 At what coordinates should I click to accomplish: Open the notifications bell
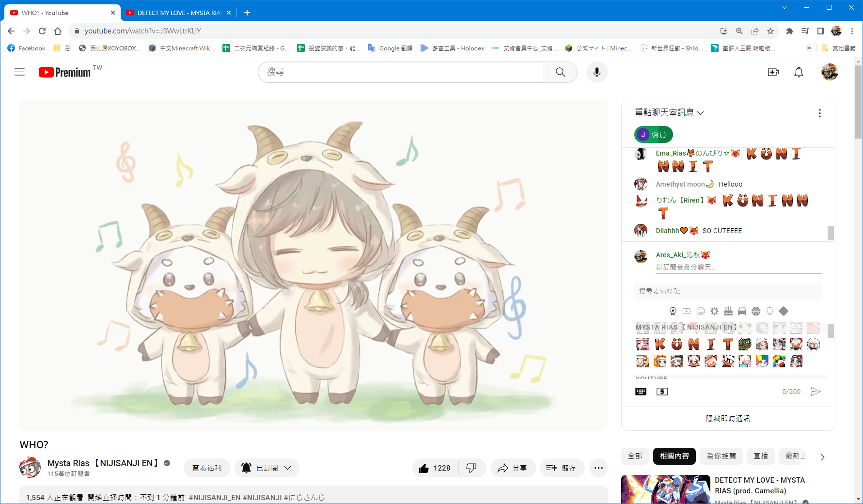(x=799, y=72)
